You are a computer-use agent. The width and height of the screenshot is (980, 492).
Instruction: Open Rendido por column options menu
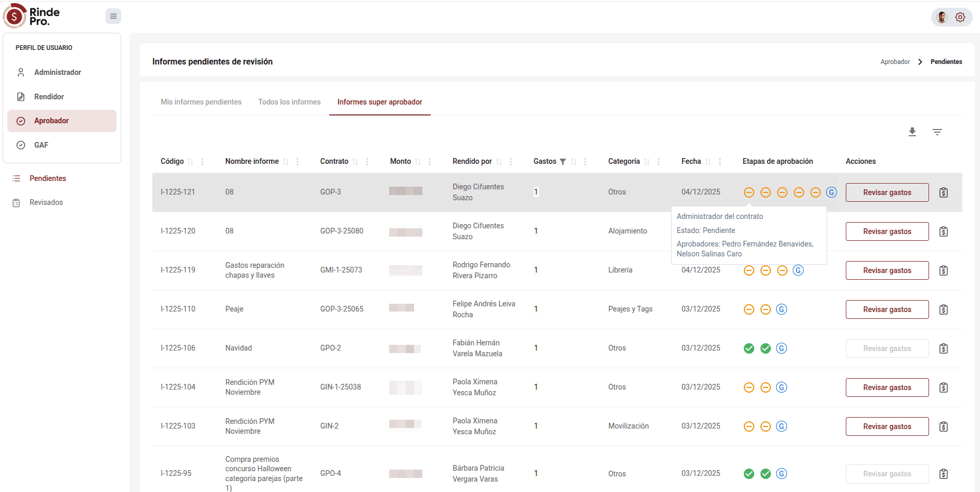coord(511,162)
